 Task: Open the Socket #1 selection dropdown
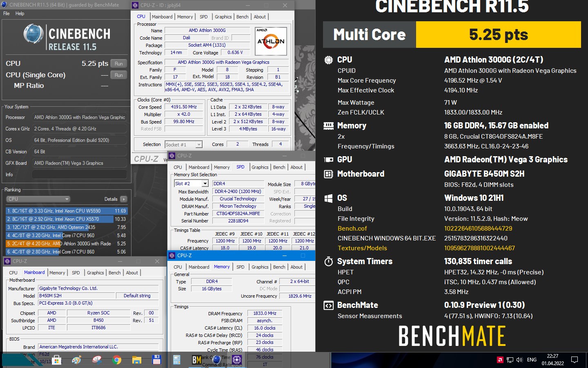183,144
